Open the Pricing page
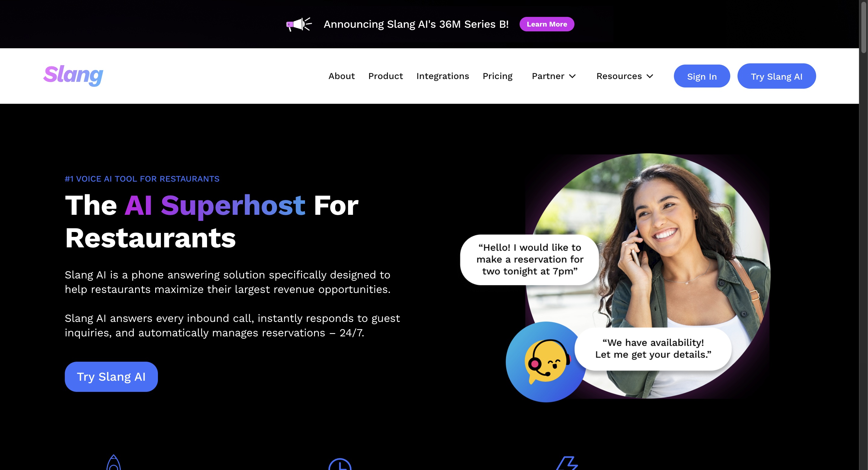This screenshot has height=470, width=868. tap(497, 76)
